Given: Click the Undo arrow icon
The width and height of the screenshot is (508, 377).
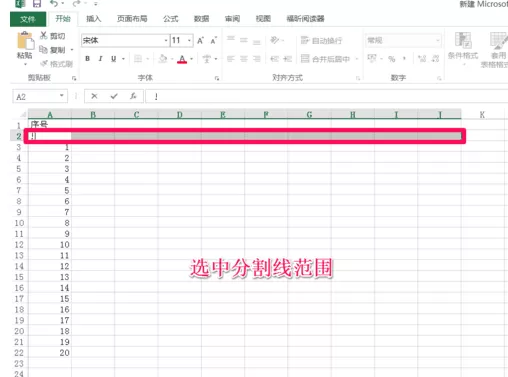Looking at the screenshot, I should pos(54,4).
